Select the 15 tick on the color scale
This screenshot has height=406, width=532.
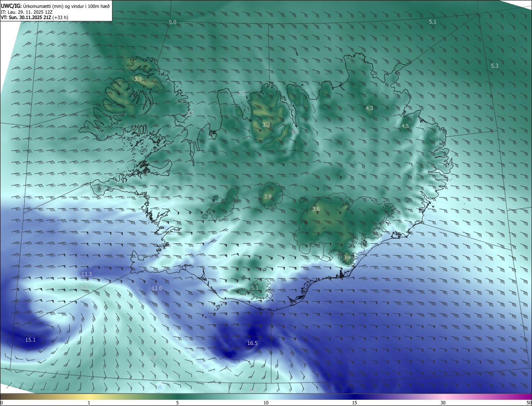(x=355, y=403)
